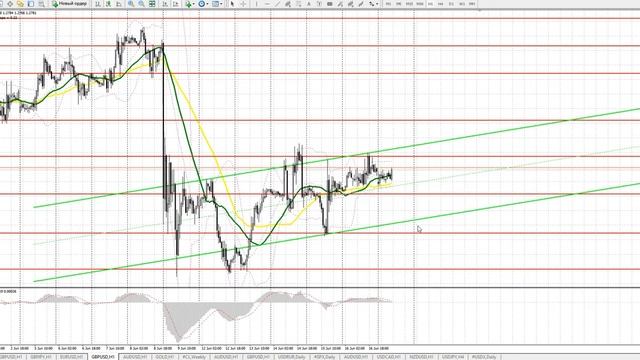Expand the indicators dropdown arrow

tap(194, 4)
